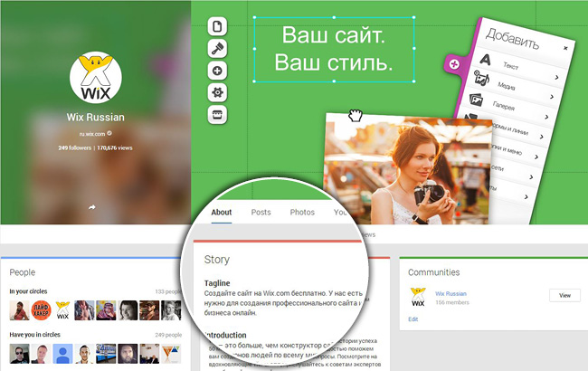588x371 pixels.
Task: Click the round plus add icon in toolbar
Action: [217, 71]
